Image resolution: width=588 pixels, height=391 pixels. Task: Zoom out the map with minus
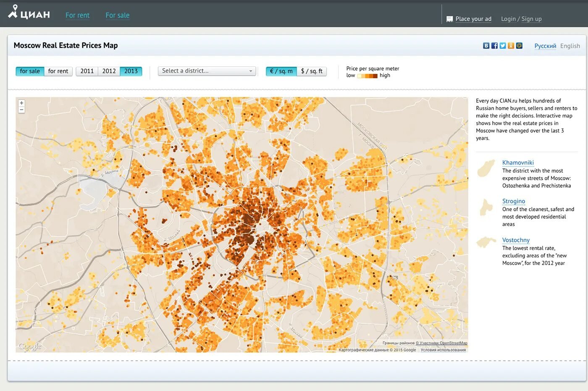point(21,110)
